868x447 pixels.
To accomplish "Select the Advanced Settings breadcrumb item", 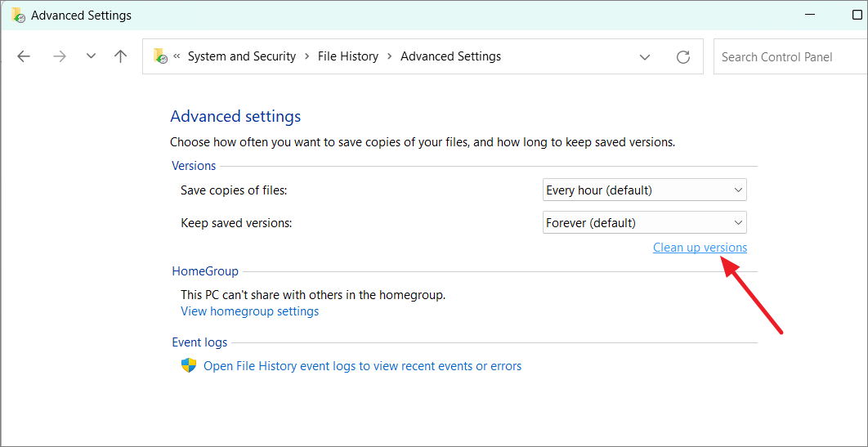I will [x=450, y=56].
